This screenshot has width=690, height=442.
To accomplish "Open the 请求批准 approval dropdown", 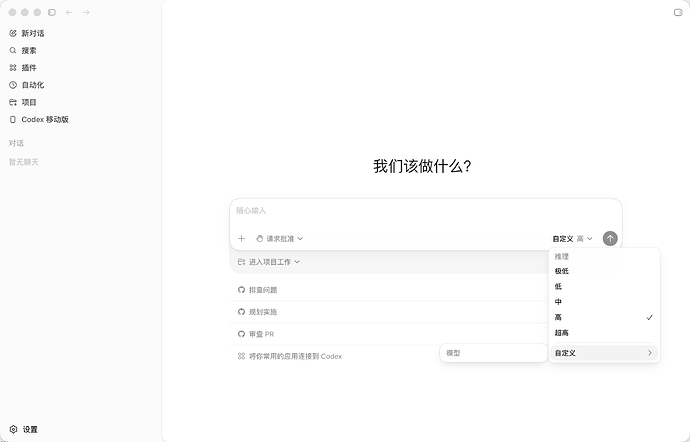I will point(279,239).
